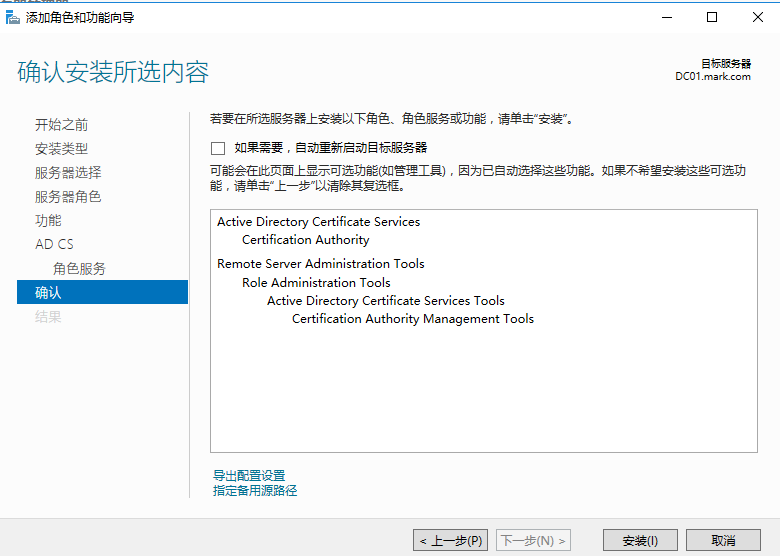
Task: Select the highlighted 确认 step
Action: pyautogui.click(x=102, y=292)
